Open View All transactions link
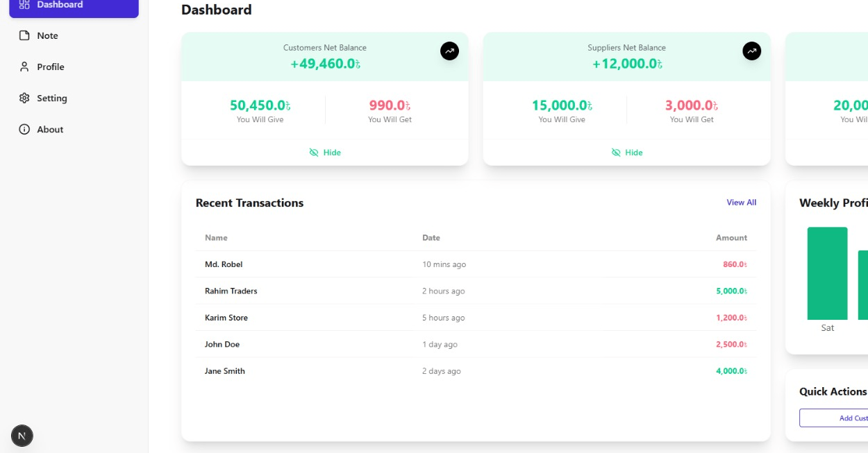The height and width of the screenshot is (453, 868). pyautogui.click(x=741, y=203)
